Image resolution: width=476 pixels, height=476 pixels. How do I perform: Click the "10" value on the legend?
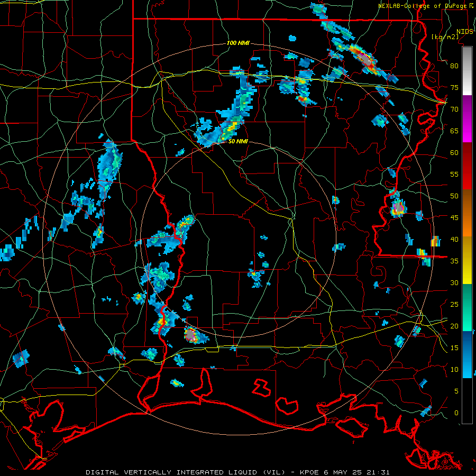coord(454,370)
